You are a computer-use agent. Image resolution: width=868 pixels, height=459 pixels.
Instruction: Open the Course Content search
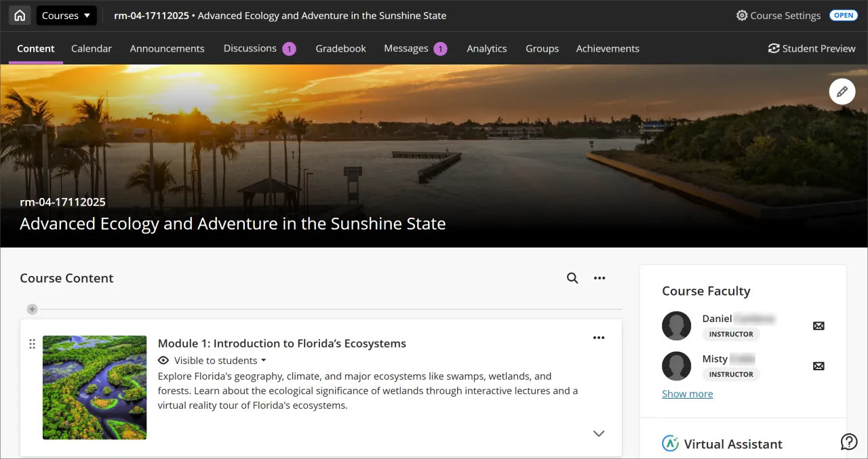click(x=572, y=278)
